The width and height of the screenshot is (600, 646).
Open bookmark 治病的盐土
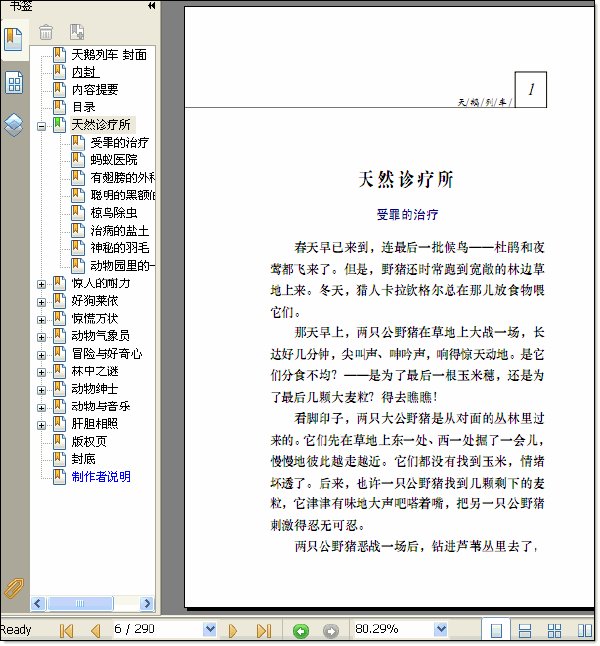[120, 230]
